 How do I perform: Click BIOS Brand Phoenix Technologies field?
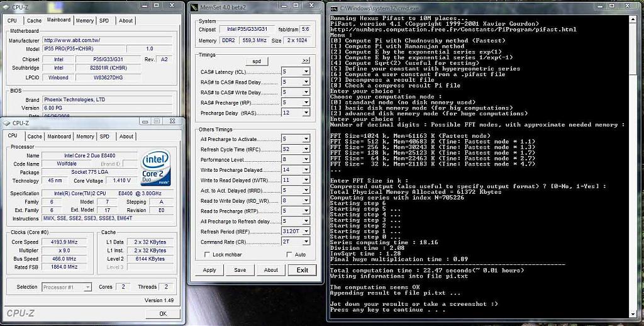click(x=107, y=99)
